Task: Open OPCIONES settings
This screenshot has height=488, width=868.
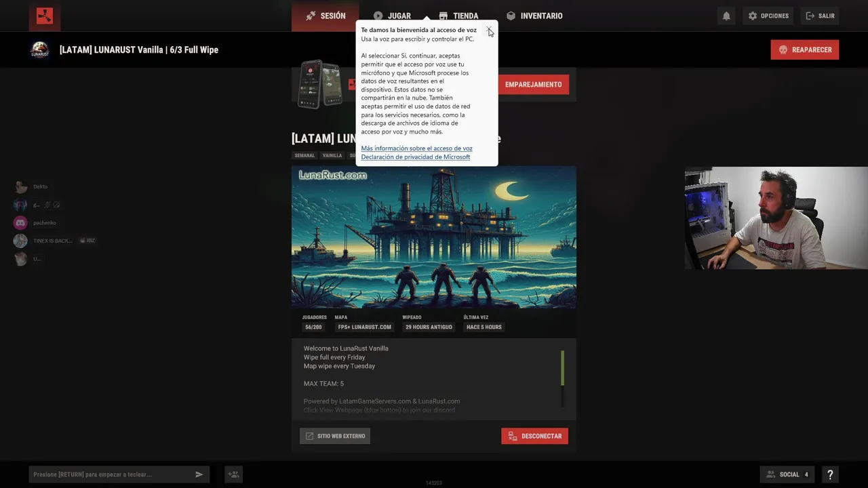Action: coord(768,16)
